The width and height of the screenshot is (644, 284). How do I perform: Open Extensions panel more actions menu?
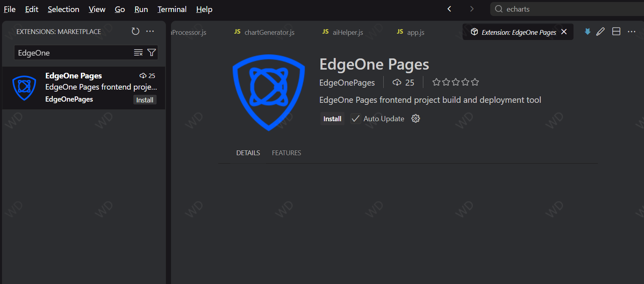(150, 31)
